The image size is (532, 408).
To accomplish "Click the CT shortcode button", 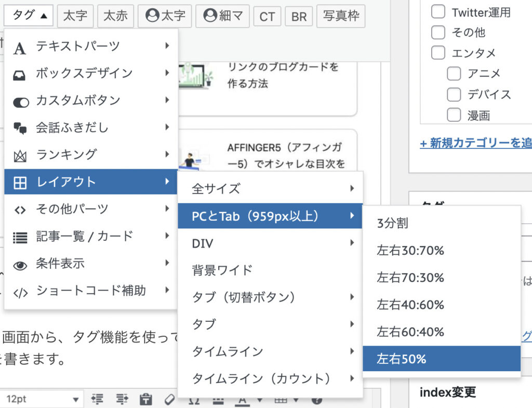I will [x=267, y=16].
